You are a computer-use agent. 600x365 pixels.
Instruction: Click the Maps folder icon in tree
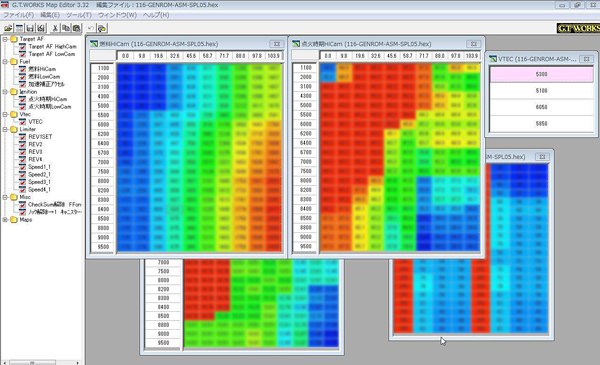(14, 220)
